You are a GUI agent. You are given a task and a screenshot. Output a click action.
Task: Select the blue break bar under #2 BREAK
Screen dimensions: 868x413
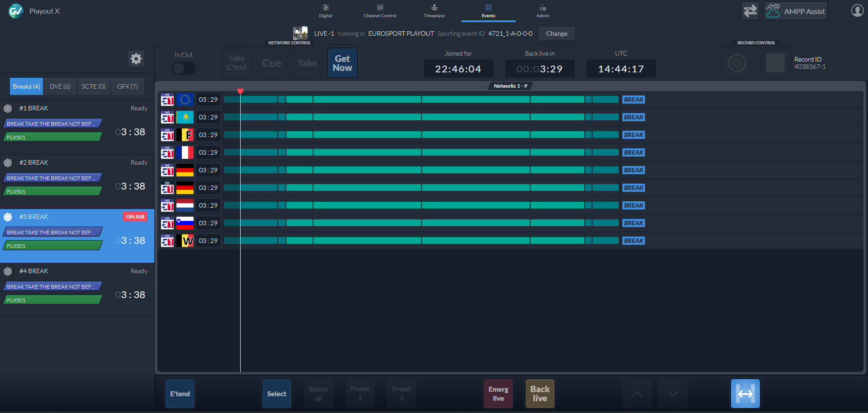(x=53, y=178)
